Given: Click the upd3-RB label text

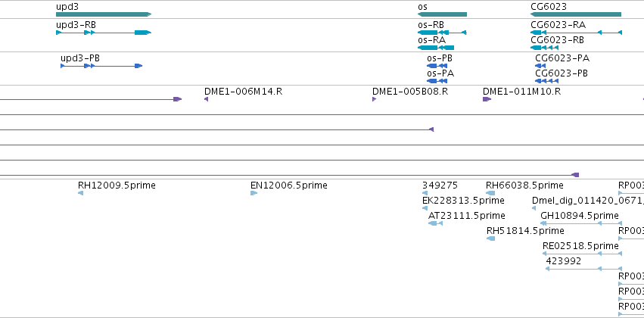Looking at the screenshot, I should [x=76, y=25].
